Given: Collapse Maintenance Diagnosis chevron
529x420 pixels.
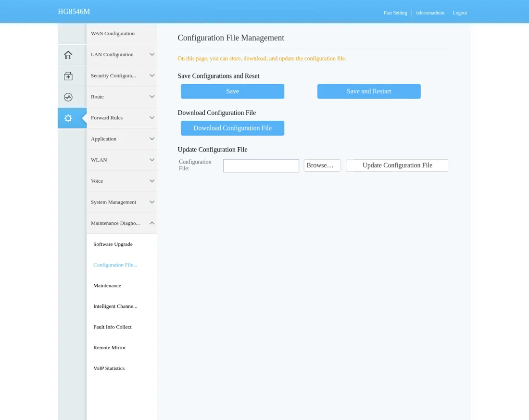Looking at the screenshot, I should (x=152, y=223).
